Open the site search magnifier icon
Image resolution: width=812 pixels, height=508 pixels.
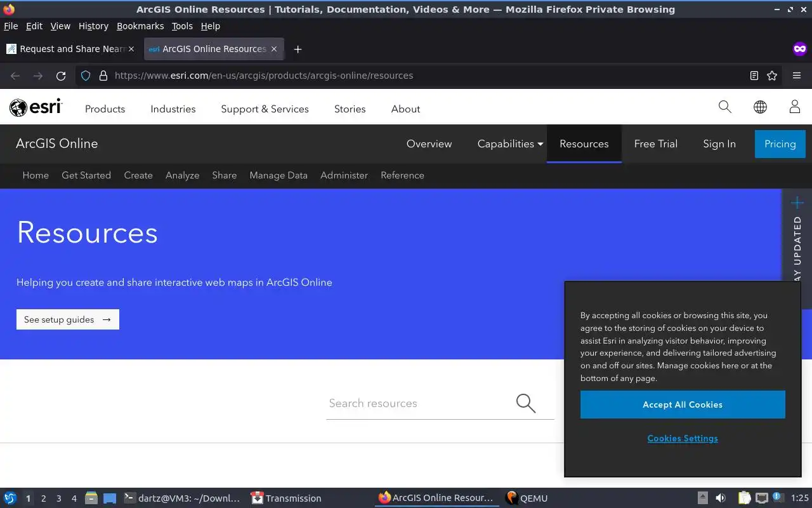(x=724, y=107)
